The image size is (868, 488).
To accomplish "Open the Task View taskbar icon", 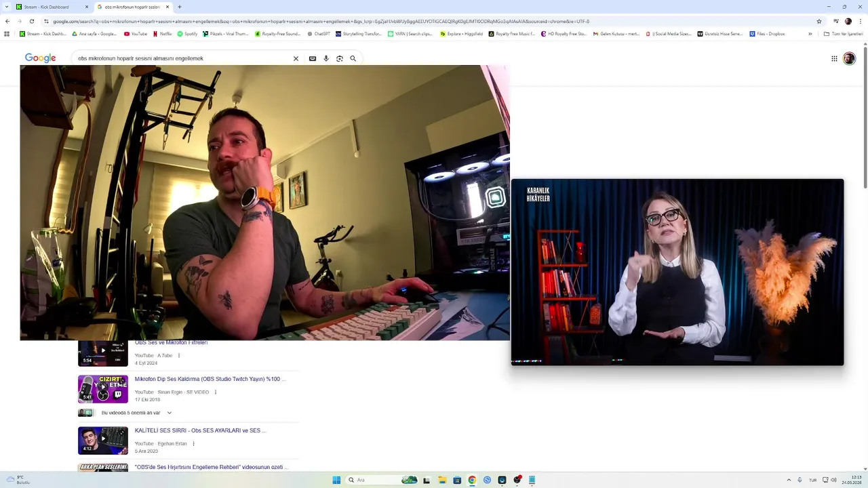I will click(x=427, y=480).
